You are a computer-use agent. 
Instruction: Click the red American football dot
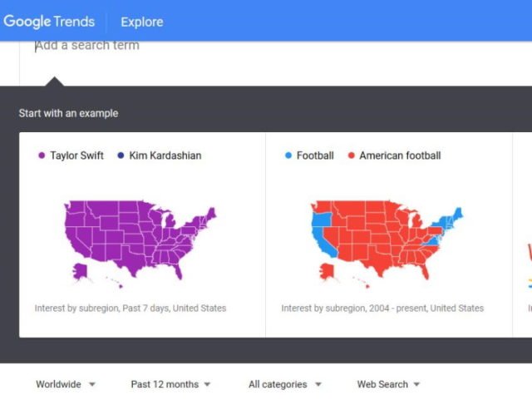(x=351, y=156)
